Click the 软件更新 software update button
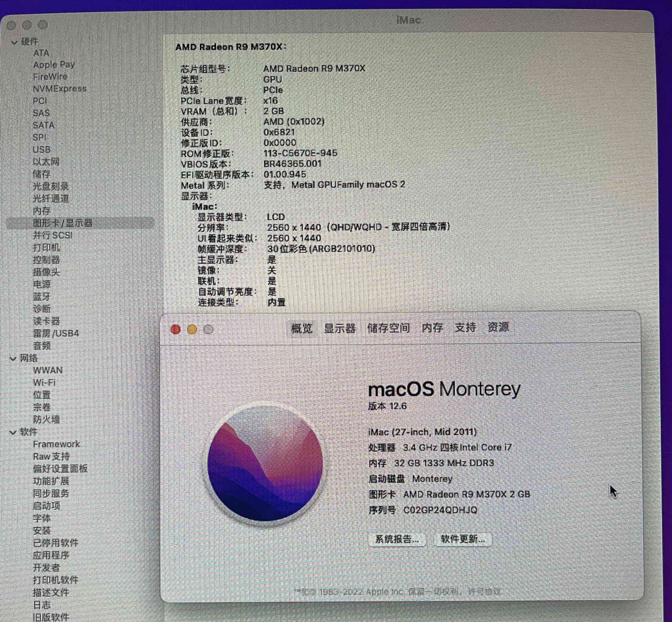 pos(463,539)
